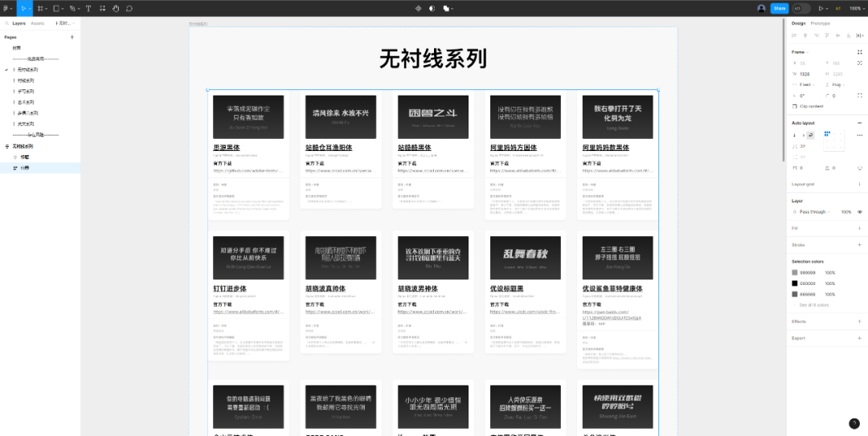The width and height of the screenshot is (868, 436).
Task: Collapse the pages list dropdown
Action: click(x=65, y=24)
